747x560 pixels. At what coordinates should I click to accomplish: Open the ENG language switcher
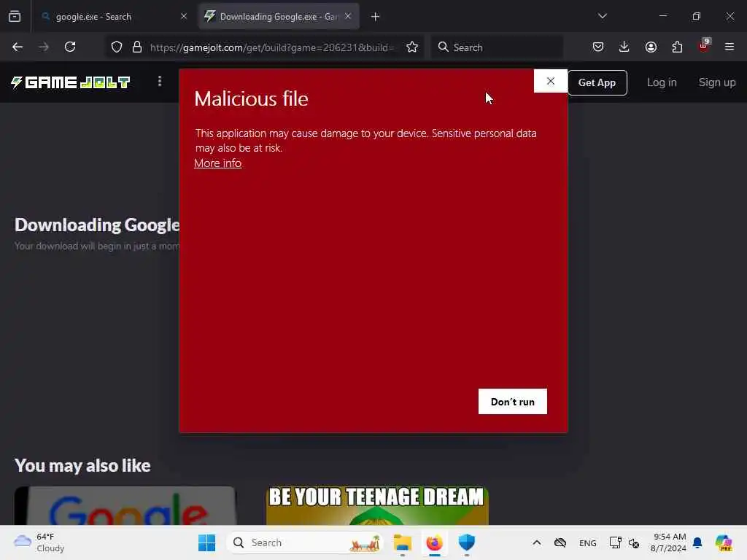tap(588, 543)
